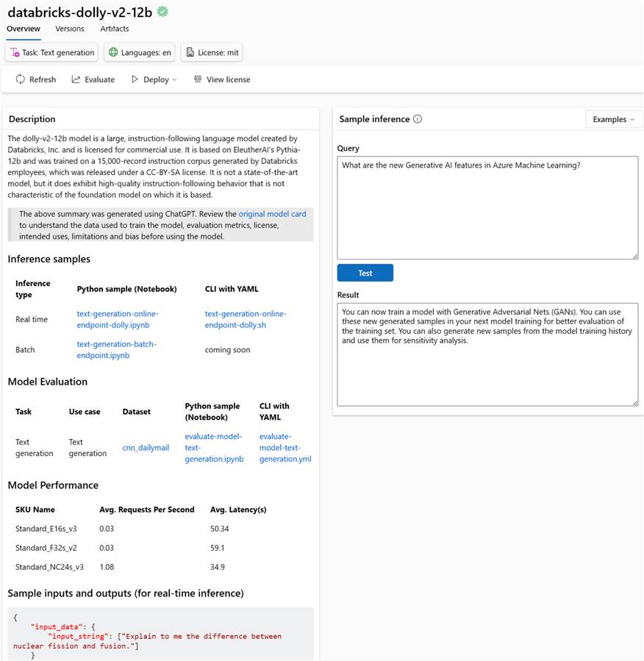The width and height of the screenshot is (644, 661).
Task: Click the Refresh icon in the toolbar
Action: [x=20, y=79]
